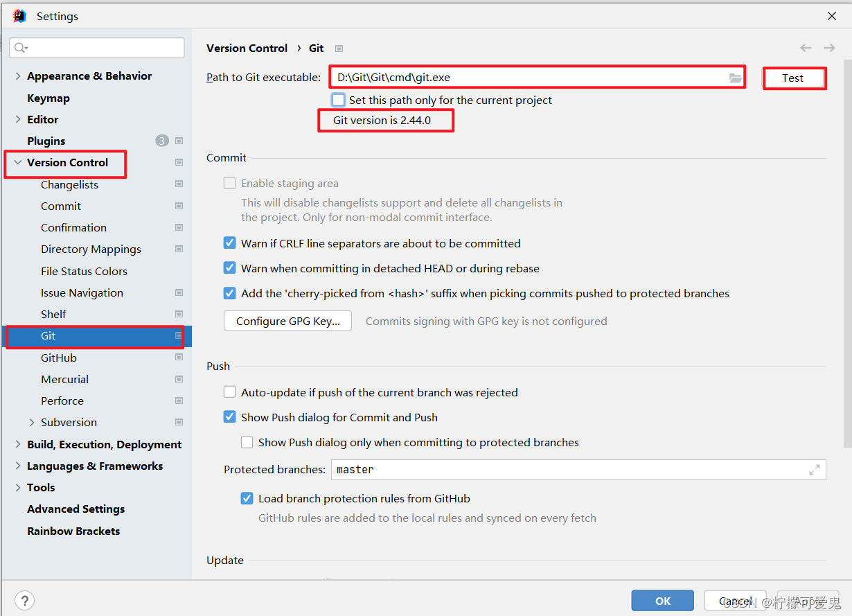Select File Status Colors settings
Viewport: 852px width, 616px height.
click(x=84, y=271)
